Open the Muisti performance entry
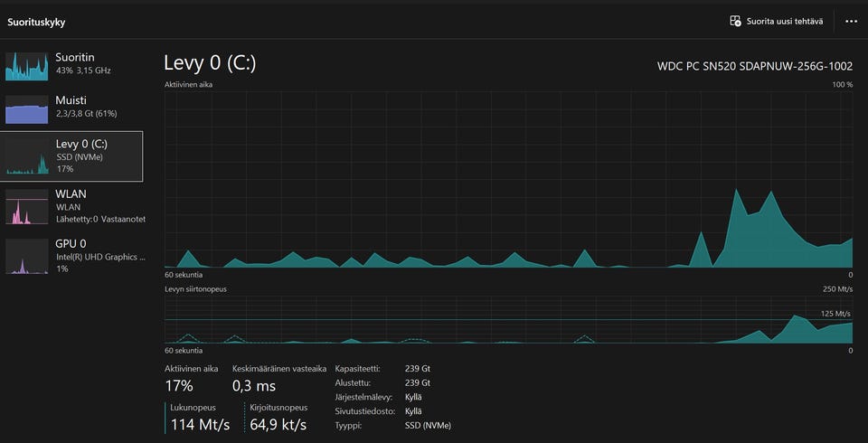 (72, 107)
